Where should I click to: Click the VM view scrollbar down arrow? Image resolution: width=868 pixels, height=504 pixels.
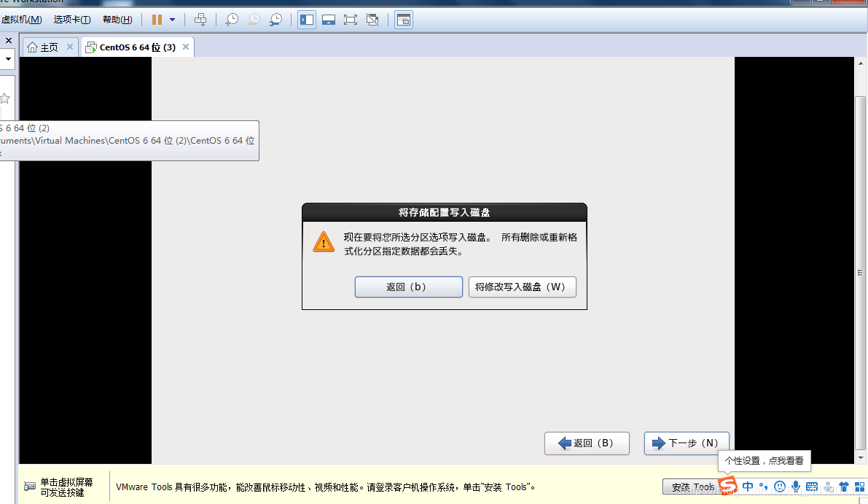tap(860, 457)
